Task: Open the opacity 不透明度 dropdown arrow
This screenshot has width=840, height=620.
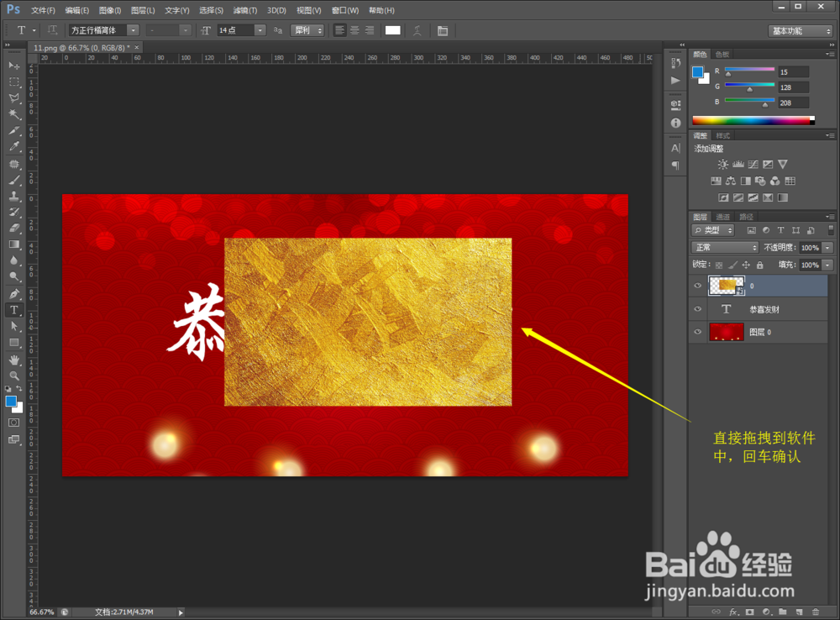Action: (x=828, y=248)
